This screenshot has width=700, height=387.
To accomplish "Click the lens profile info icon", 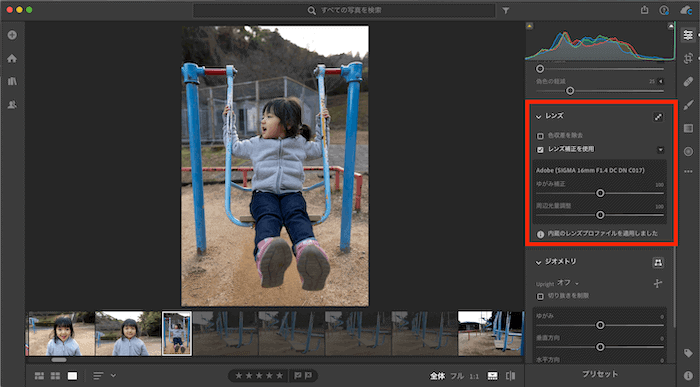I will click(x=540, y=234).
